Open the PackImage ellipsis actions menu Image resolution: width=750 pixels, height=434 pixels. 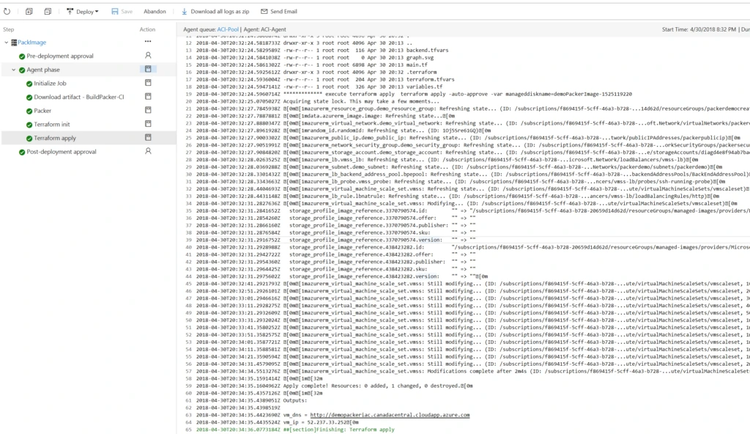click(148, 42)
